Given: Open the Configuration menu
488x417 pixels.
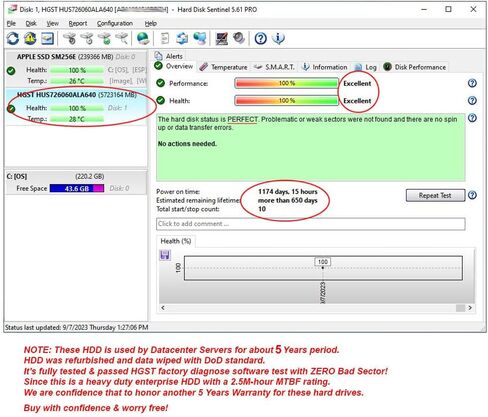Looking at the screenshot, I should click(x=115, y=23).
